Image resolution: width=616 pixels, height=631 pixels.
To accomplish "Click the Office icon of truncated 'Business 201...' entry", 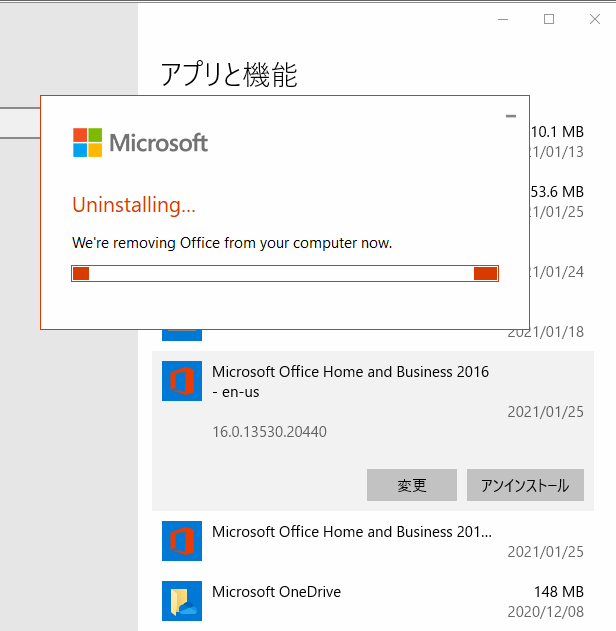I will click(x=182, y=541).
